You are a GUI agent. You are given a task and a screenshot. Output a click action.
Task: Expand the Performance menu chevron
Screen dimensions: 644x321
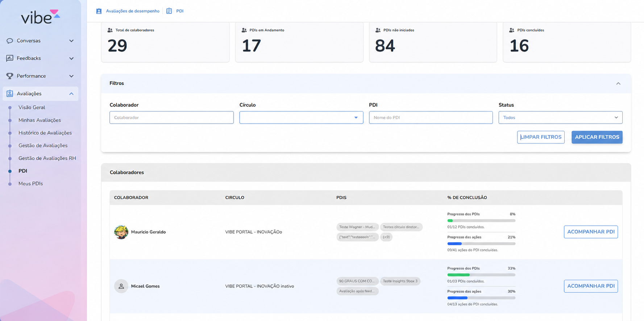point(71,76)
